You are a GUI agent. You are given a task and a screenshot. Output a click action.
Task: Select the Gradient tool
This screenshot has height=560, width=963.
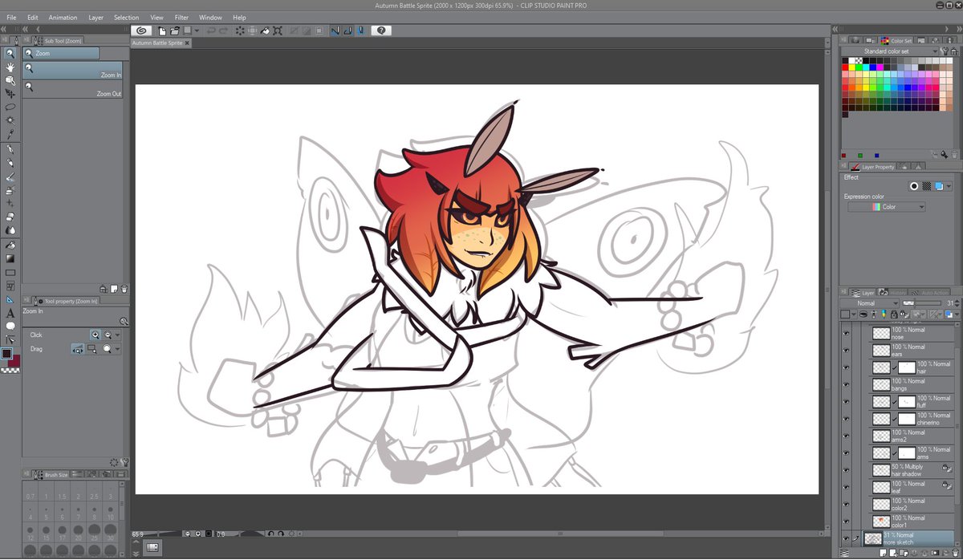point(10,258)
